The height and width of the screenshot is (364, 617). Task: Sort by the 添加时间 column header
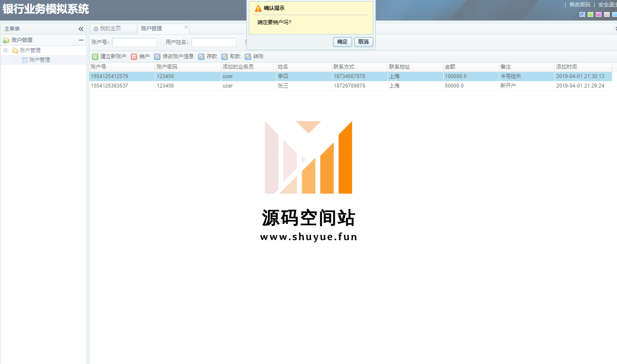(583, 67)
